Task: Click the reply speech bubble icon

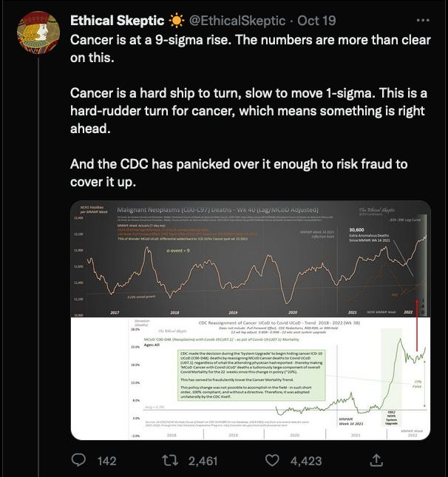Action: 80,460
